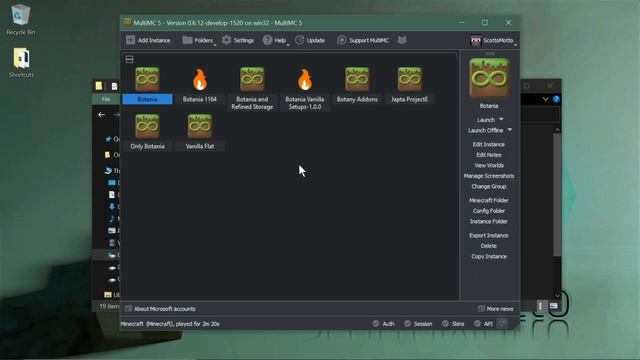The width and height of the screenshot is (640, 360).
Task: Open the Folders dropdown in toolbar
Action: (199, 40)
